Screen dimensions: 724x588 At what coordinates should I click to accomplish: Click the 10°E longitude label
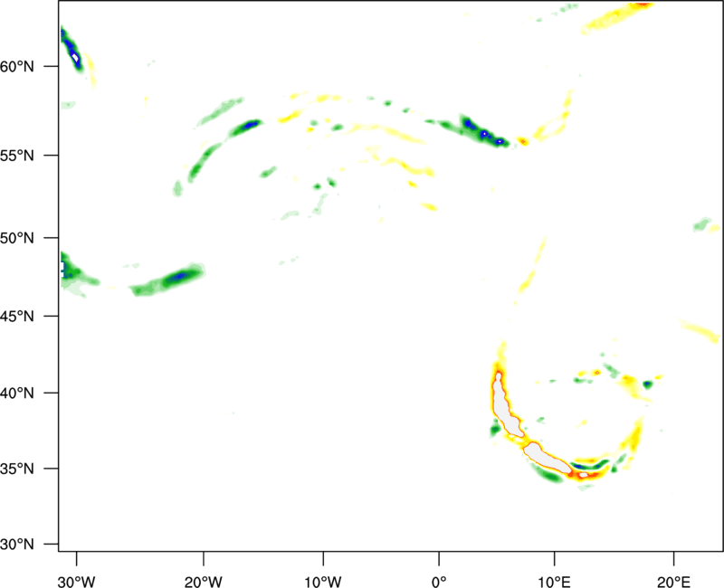pyautogui.click(x=554, y=582)
